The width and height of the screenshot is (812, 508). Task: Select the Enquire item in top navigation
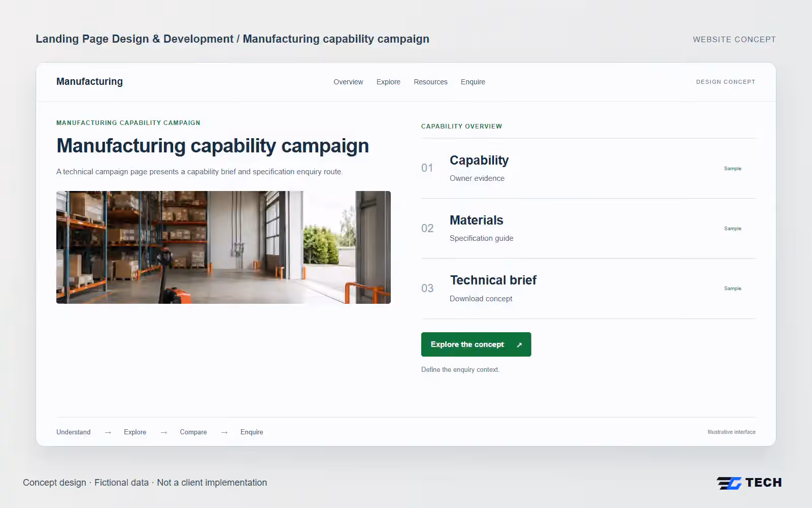(473, 82)
